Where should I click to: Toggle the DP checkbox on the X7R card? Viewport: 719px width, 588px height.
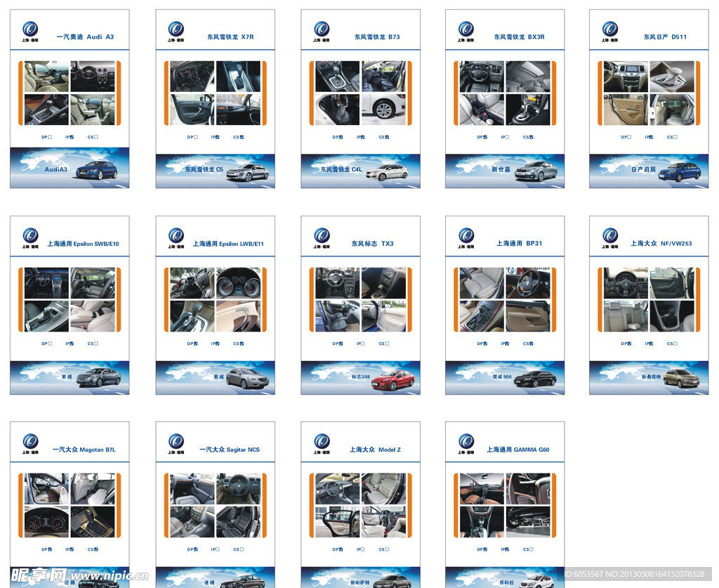point(196,137)
